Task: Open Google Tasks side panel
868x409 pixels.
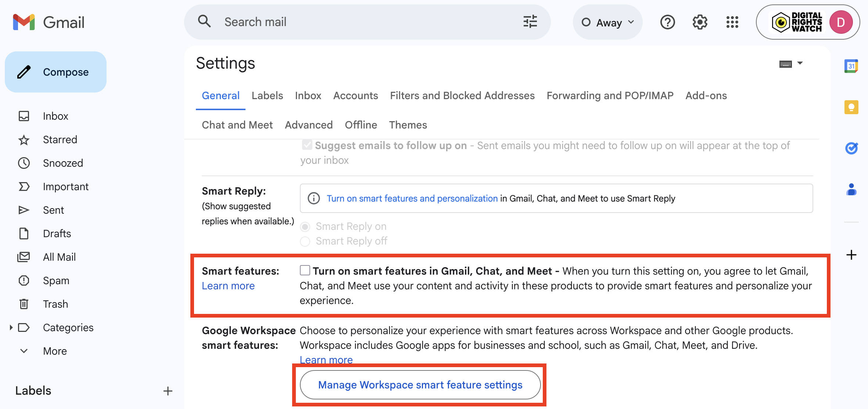Action: 851,148
